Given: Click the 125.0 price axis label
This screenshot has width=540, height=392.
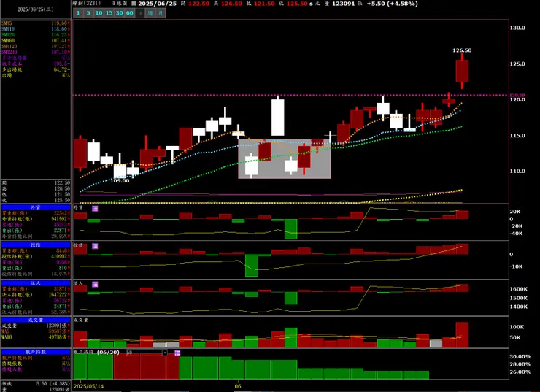Looking at the screenshot, I should coord(517,64).
